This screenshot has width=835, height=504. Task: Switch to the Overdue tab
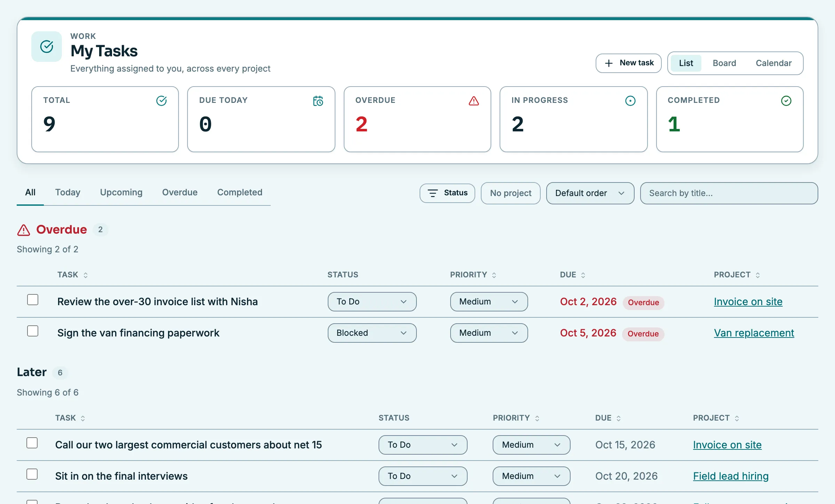click(x=180, y=193)
